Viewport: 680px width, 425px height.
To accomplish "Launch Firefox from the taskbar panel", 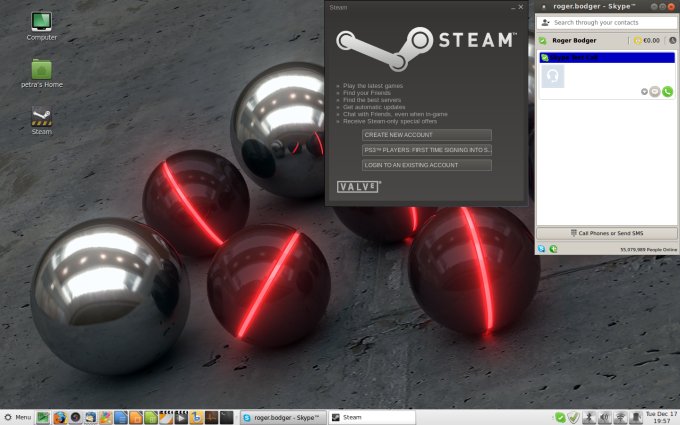I will 59,417.
